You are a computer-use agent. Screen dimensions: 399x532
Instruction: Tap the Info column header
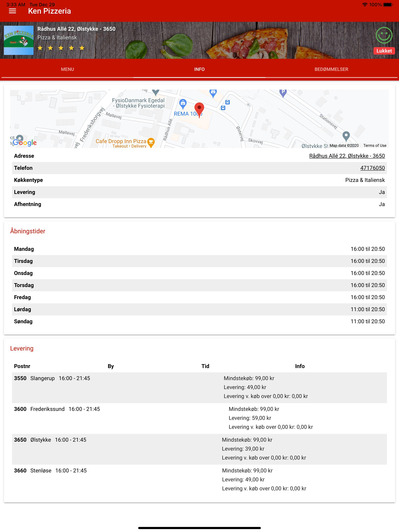(x=300, y=366)
